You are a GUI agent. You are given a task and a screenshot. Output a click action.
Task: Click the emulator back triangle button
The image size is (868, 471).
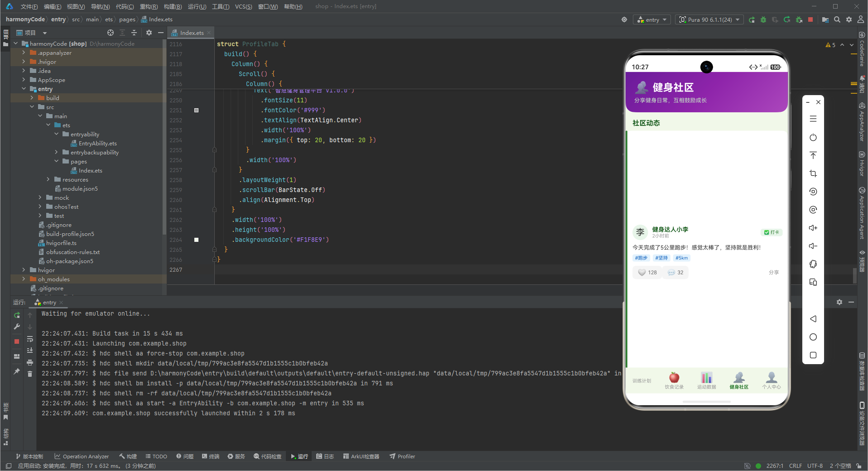[x=813, y=319]
